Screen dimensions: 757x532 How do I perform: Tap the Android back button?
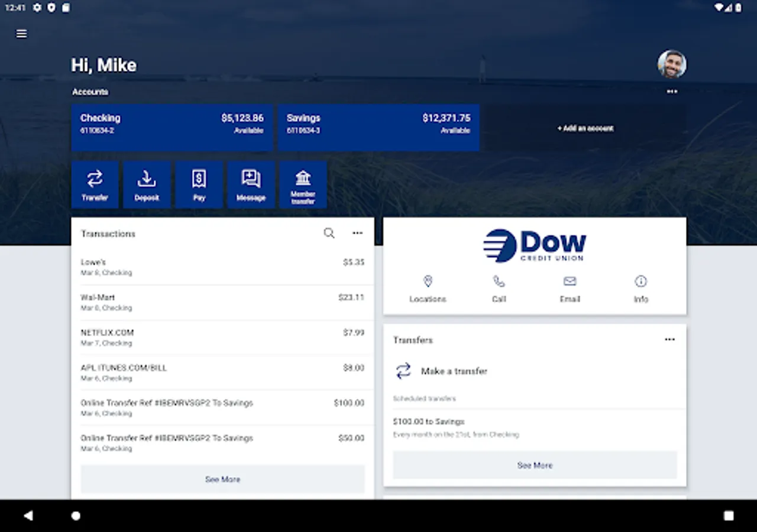28,515
